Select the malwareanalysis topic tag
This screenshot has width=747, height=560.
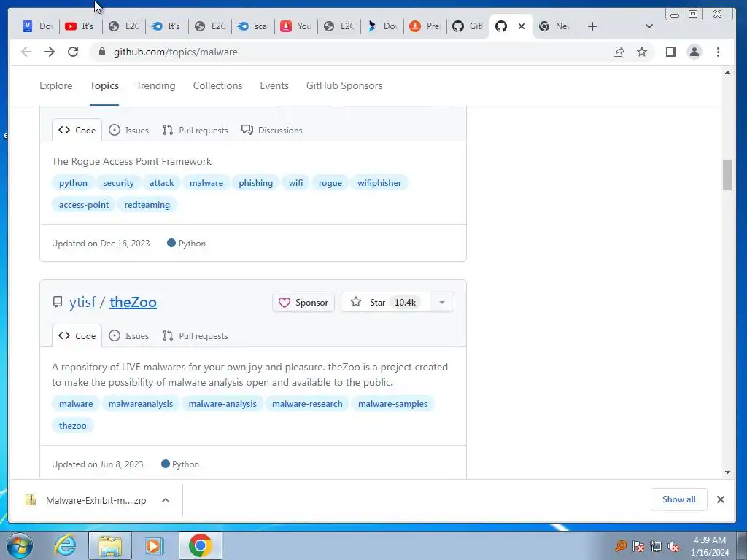(x=141, y=404)
